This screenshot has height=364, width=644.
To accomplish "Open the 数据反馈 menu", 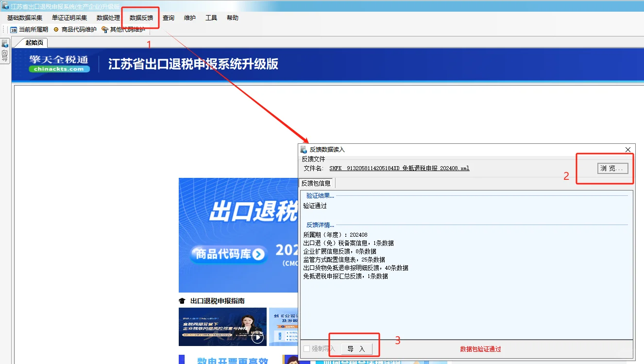I will 140,17.
